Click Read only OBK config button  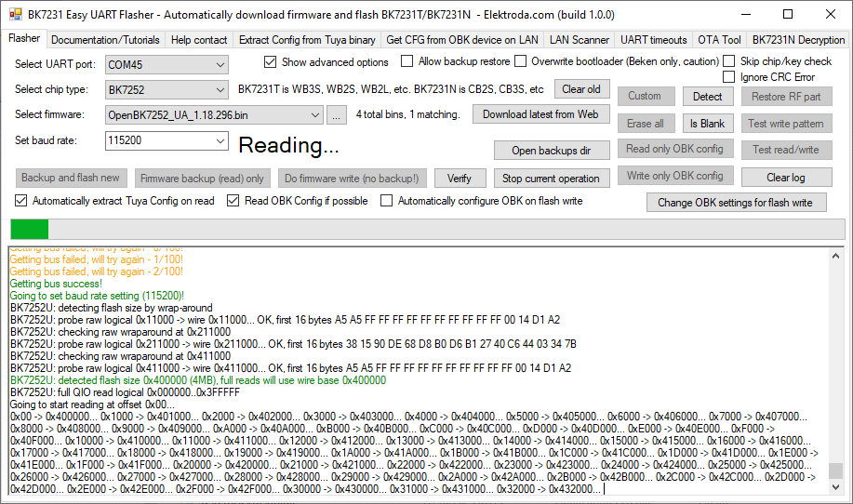point(675,149)
